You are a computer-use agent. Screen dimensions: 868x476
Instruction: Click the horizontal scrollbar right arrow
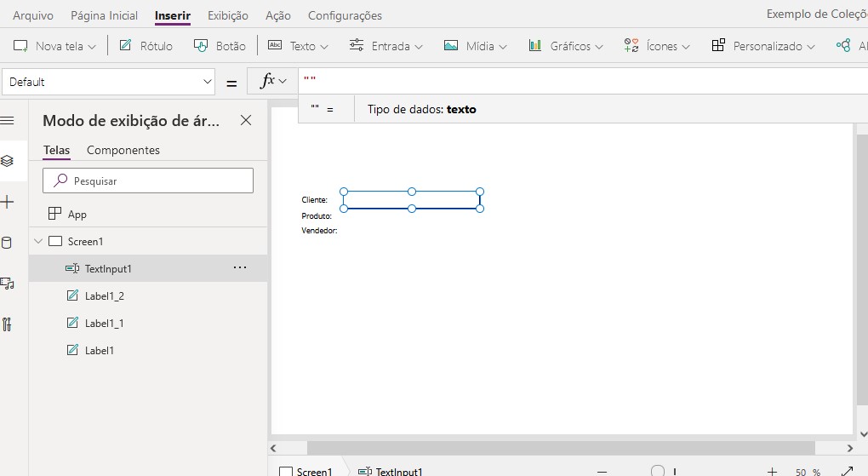[850, 448]
